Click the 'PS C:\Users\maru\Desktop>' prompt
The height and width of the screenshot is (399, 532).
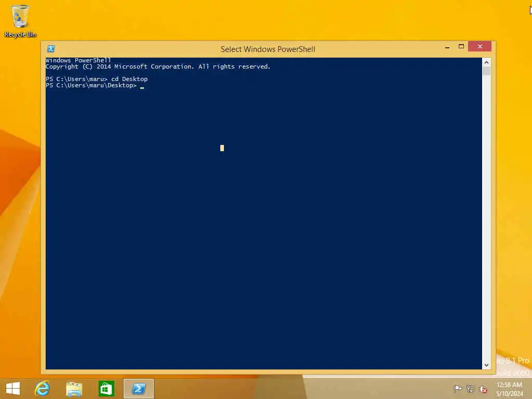coord(91,85)
